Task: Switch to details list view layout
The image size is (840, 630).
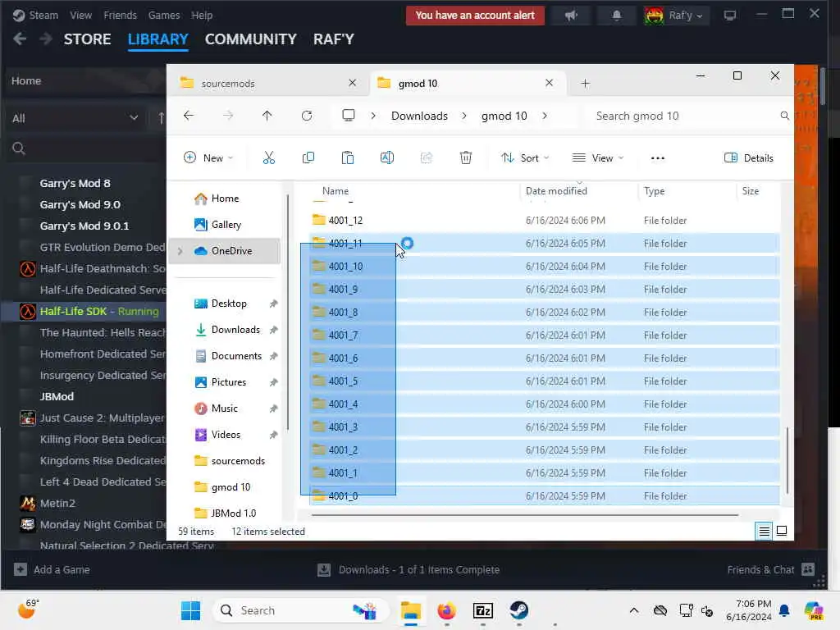Action: pyautogui.click(x=764, y=531)
